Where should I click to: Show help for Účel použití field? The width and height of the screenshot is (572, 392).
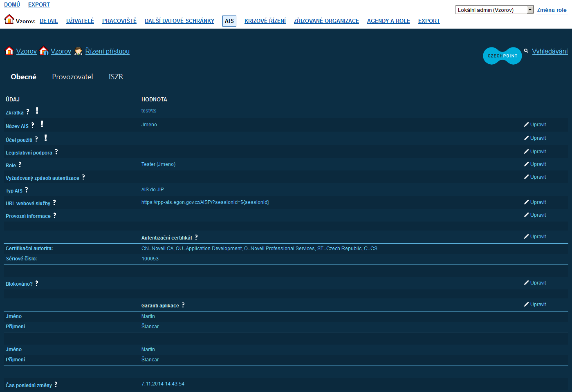tap(36, 139)
